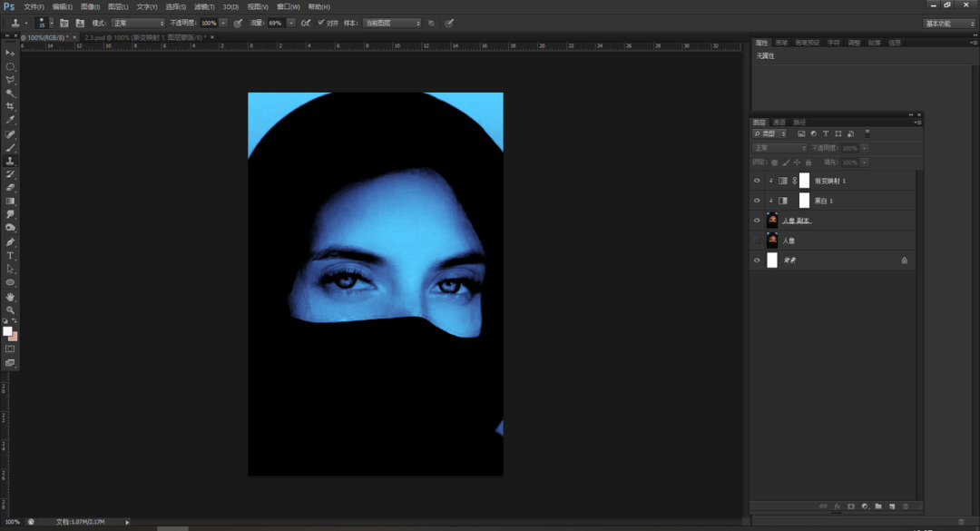Screen dimensions: 980x531
Task: Toggle the Clone Source panel from options bar
Action: pyautogui.click(x=80, y=23)
